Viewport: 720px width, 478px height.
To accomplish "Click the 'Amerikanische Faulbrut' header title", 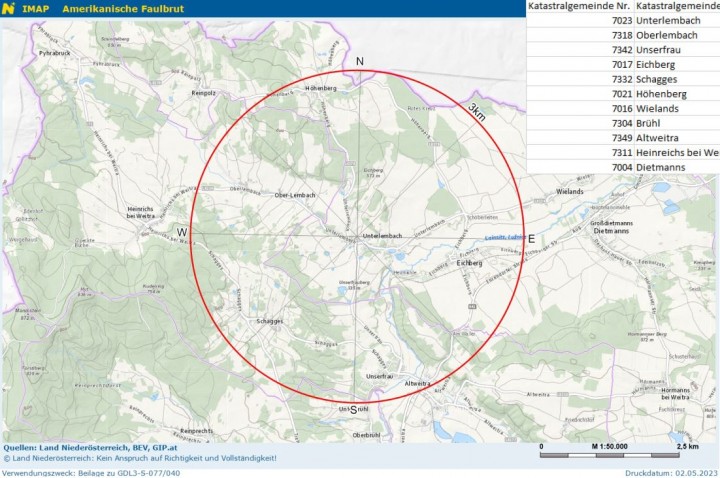I will click(123, 9).
